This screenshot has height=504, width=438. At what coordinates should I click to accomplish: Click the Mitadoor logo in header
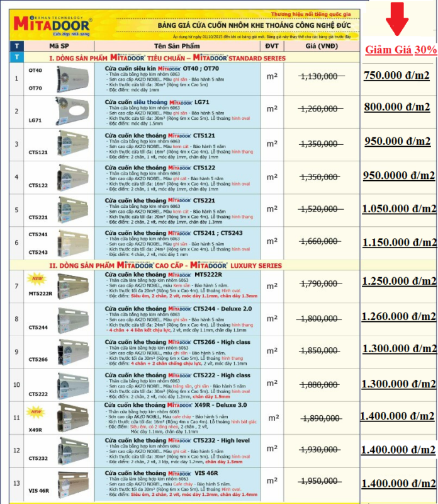click(x=53, y=25)
